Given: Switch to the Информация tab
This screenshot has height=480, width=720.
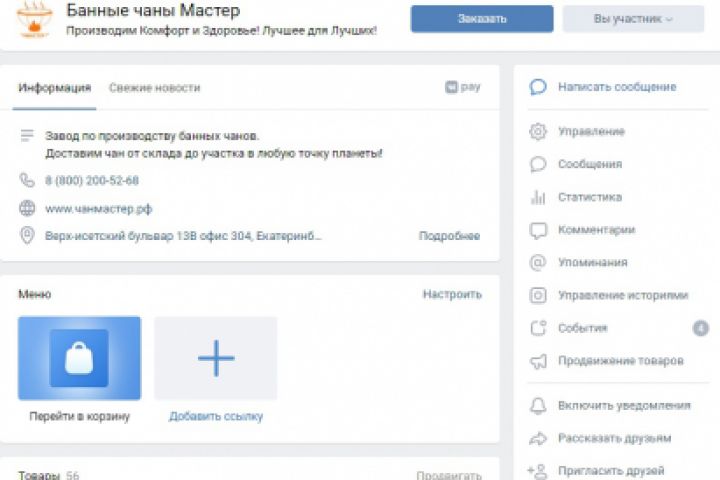Looking at the screenshot, I should [x=55, y=88].
